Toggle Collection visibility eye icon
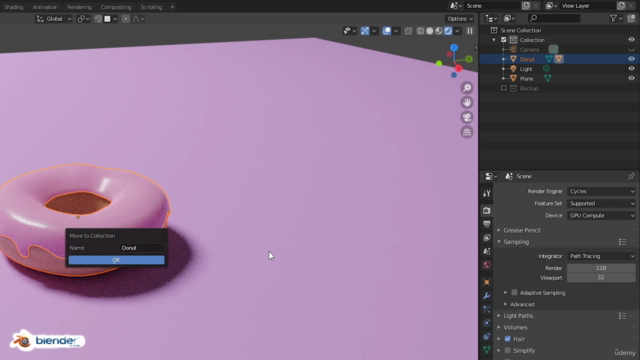640x360 pixels. click(631, 40)
